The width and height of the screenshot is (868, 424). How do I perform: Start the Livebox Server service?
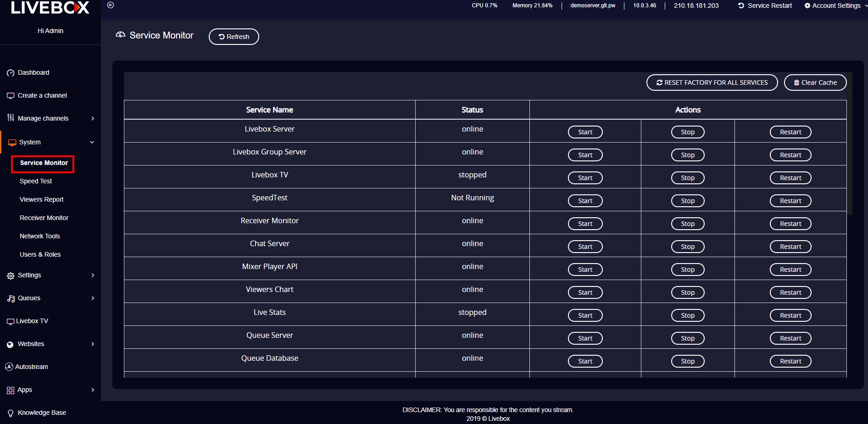pos(585,132)
